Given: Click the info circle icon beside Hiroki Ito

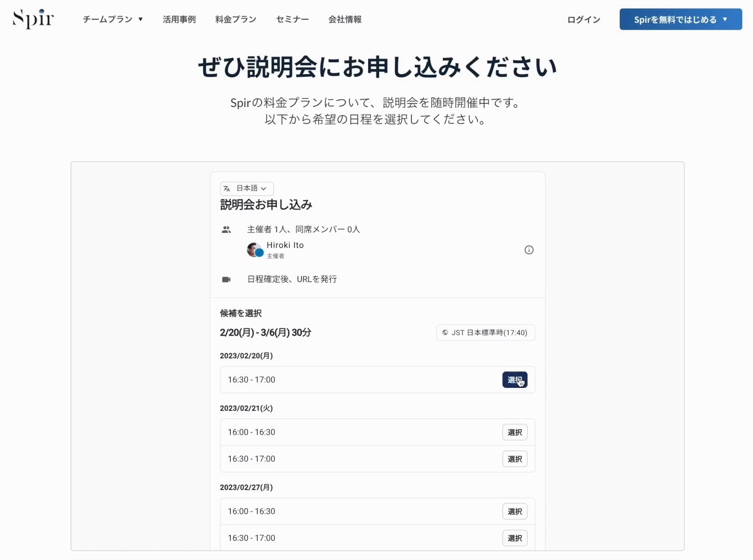Looking at the screenshot, I should point(529,250).
